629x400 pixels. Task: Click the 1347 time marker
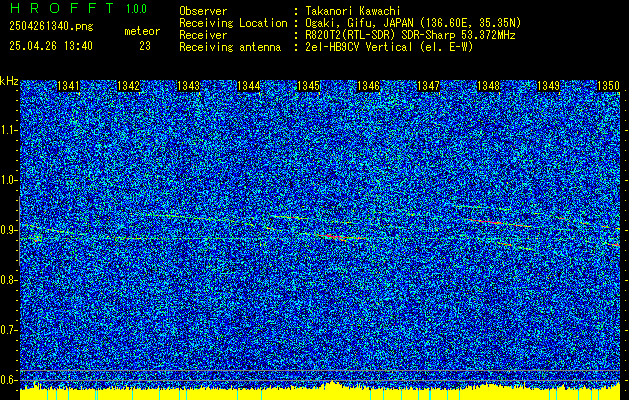[x=428, y=86]
